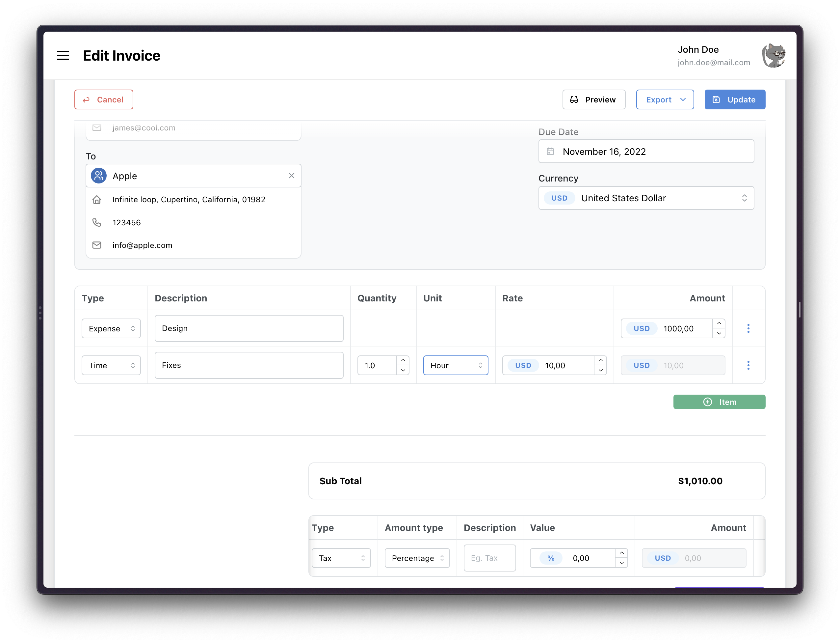Increment the quantity 1.0 stepper

click(403, 361)
